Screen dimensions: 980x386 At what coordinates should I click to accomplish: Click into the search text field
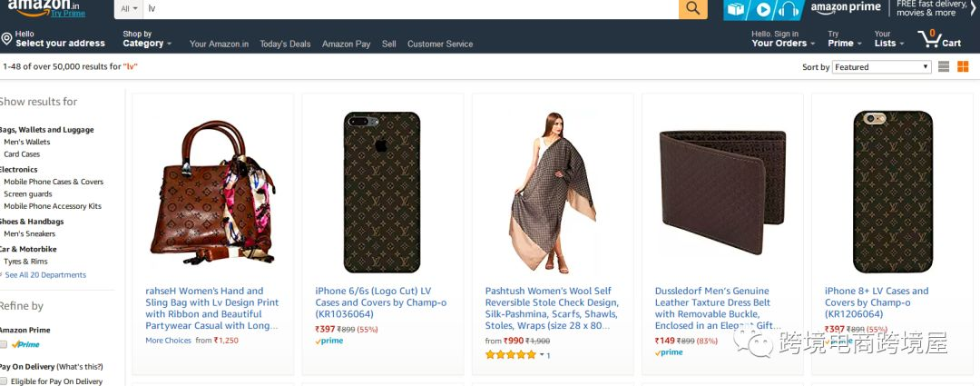click(411, 9)
